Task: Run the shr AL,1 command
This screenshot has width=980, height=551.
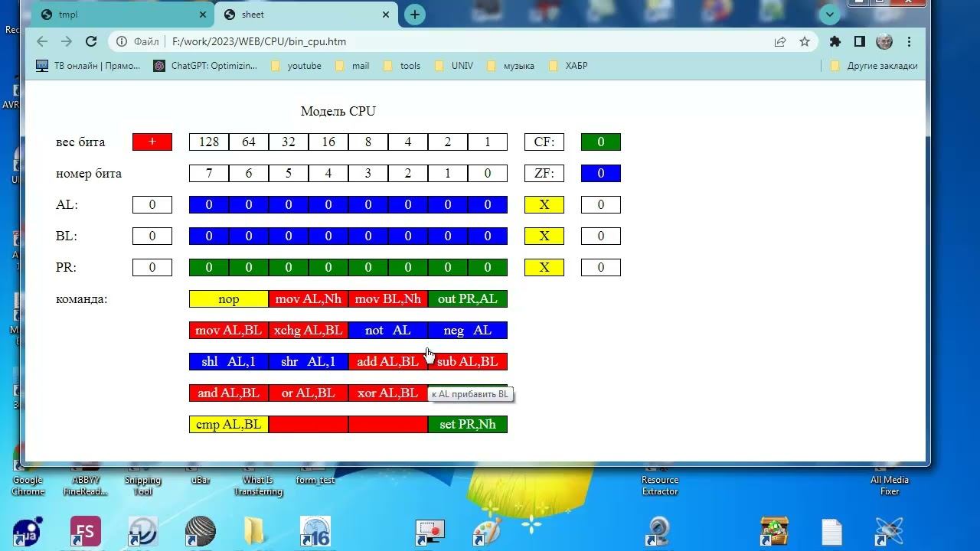Action: 309,362
